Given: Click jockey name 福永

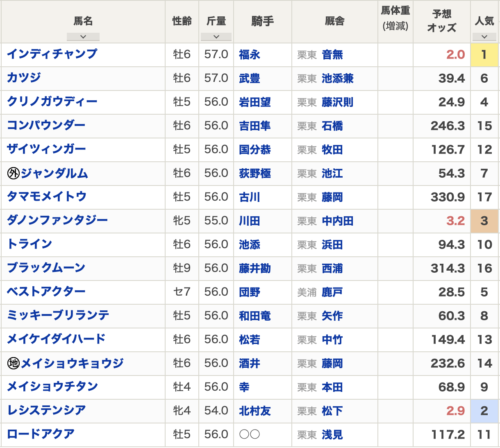Looking at the screenshot, I should [x=249, y=54].
